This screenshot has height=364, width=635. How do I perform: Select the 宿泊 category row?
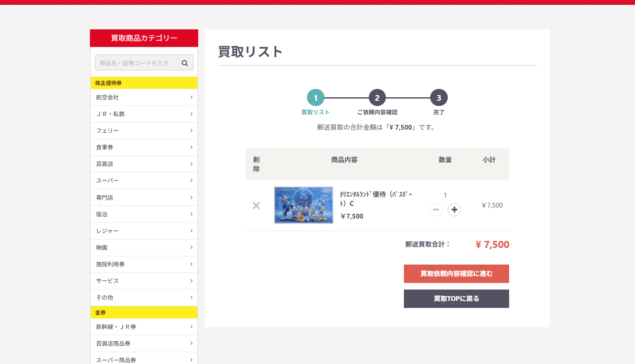point(144,214)
